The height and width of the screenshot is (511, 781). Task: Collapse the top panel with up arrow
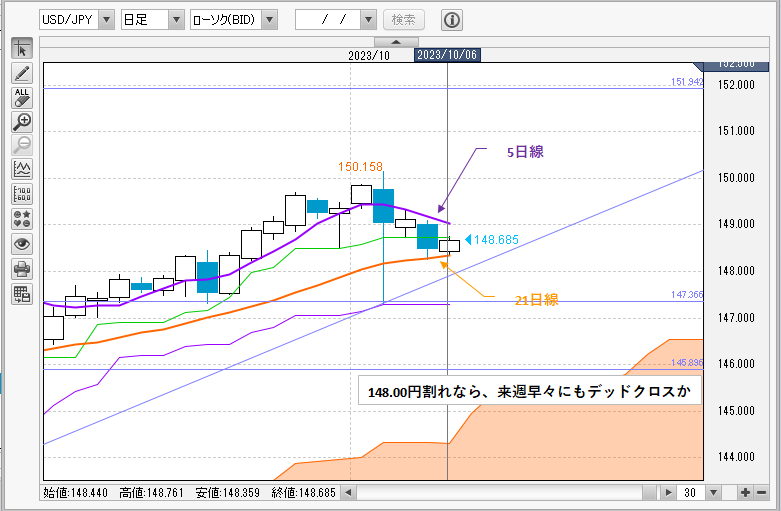pyautogui.click(x=396, y=42)
